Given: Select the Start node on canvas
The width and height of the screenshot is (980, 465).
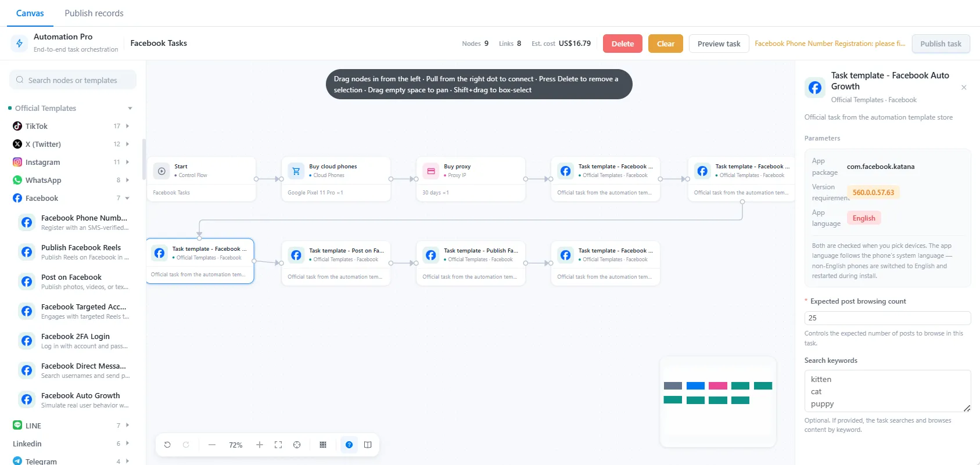Looking at the screenshot, I should 202,179.
